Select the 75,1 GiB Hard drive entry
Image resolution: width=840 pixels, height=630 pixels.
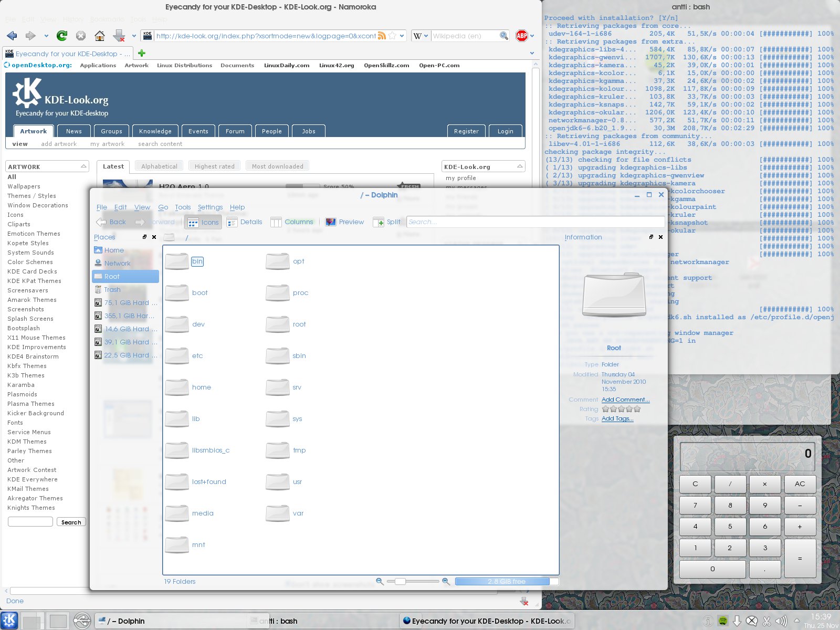(x=125, y=303)
